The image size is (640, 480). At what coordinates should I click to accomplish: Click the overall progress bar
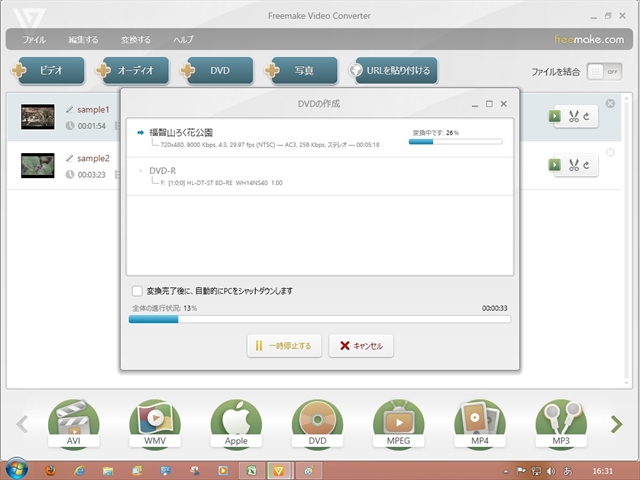(x=320, y=320)
